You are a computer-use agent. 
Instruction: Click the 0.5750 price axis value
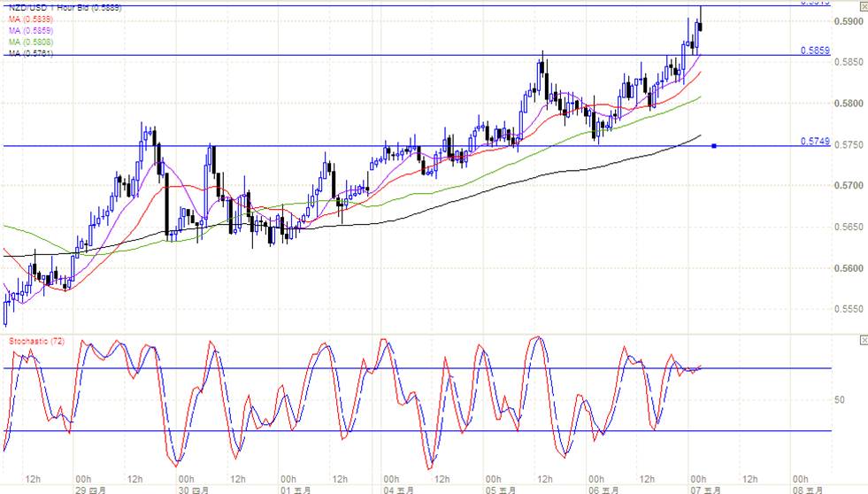(849, 144)
